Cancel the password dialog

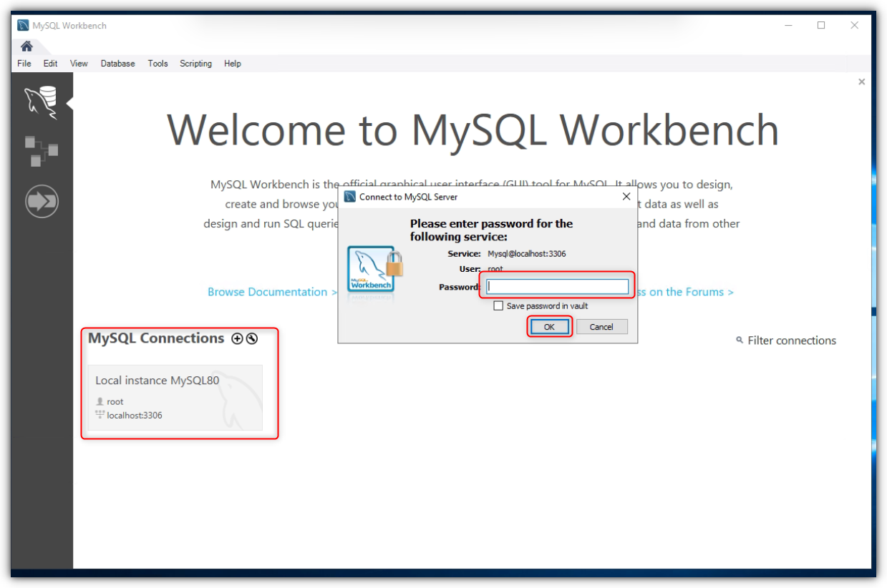click(601, 327)
